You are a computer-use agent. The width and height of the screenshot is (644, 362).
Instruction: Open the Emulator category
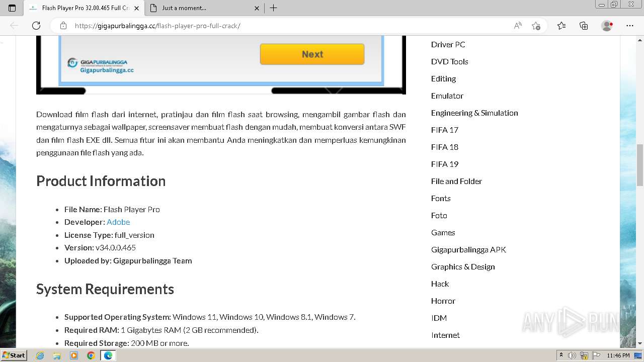[447, 96]
